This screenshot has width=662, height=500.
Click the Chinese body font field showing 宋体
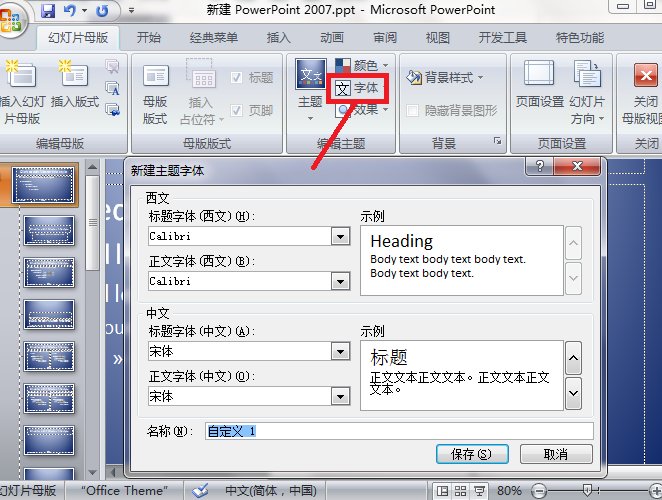(240, 397)
